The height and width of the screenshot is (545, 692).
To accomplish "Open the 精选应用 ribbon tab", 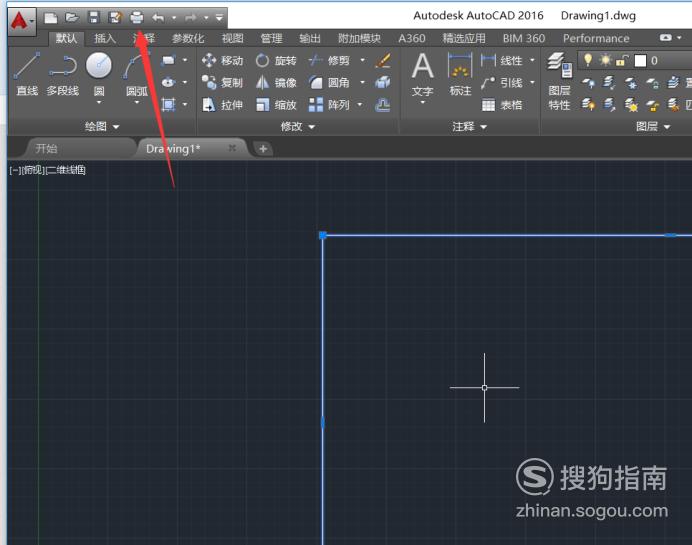I will click(464, 38).
